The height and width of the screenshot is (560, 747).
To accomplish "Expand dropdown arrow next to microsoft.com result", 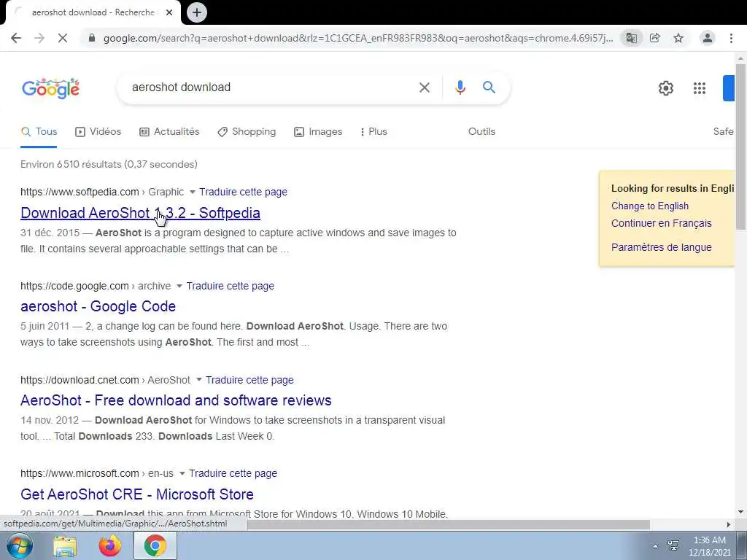I will pyautogui.click(x=182, y=474).
